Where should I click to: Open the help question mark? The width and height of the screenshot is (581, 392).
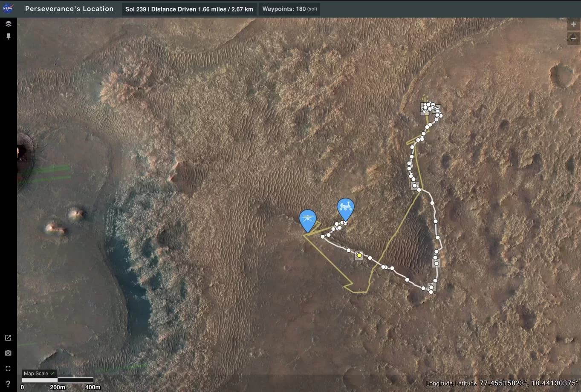click(x=8, y=384)
